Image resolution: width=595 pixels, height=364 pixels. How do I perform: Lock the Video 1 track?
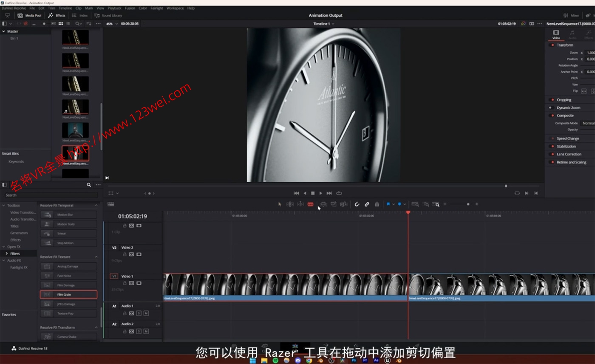tap(125, 283)
